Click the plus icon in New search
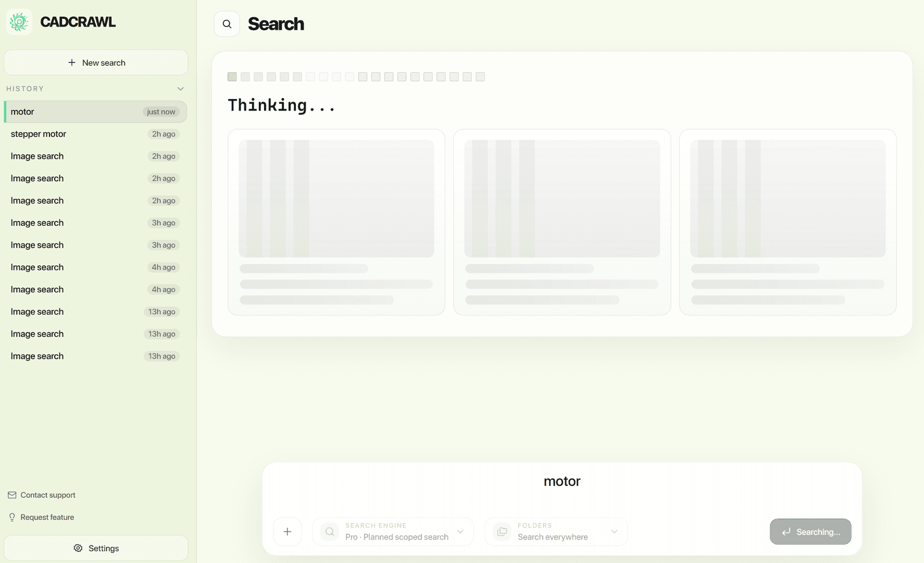The image size is (924, 563). pos(72,63)
